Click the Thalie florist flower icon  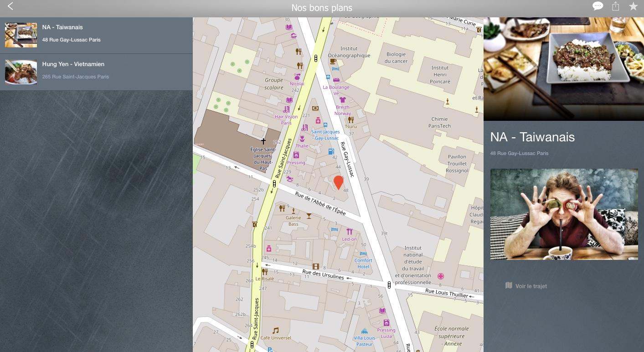pyautogui.click(x=302, y=139)
